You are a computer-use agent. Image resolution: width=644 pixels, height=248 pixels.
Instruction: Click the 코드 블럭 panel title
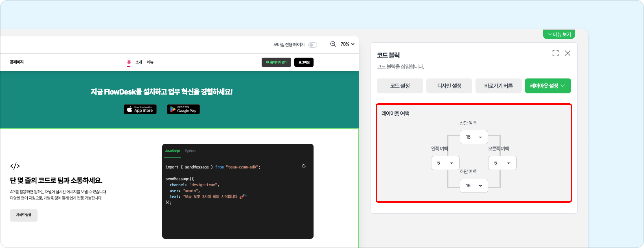[x=388, y=55]
